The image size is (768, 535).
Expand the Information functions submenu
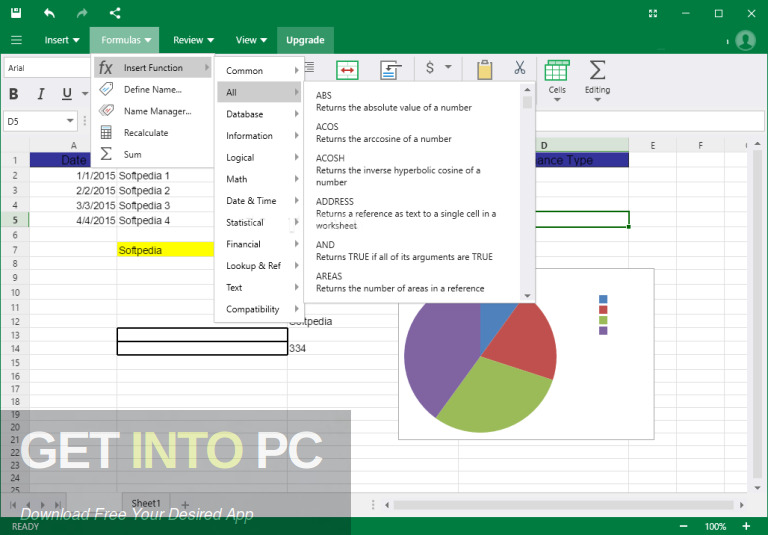tap(259, 136)
